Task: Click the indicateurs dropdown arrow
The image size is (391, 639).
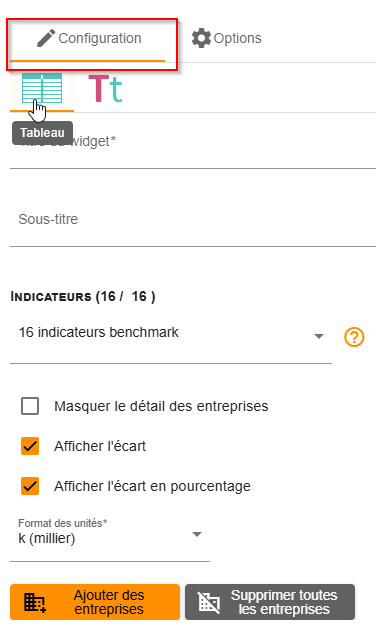Action: tap(319, 337)
